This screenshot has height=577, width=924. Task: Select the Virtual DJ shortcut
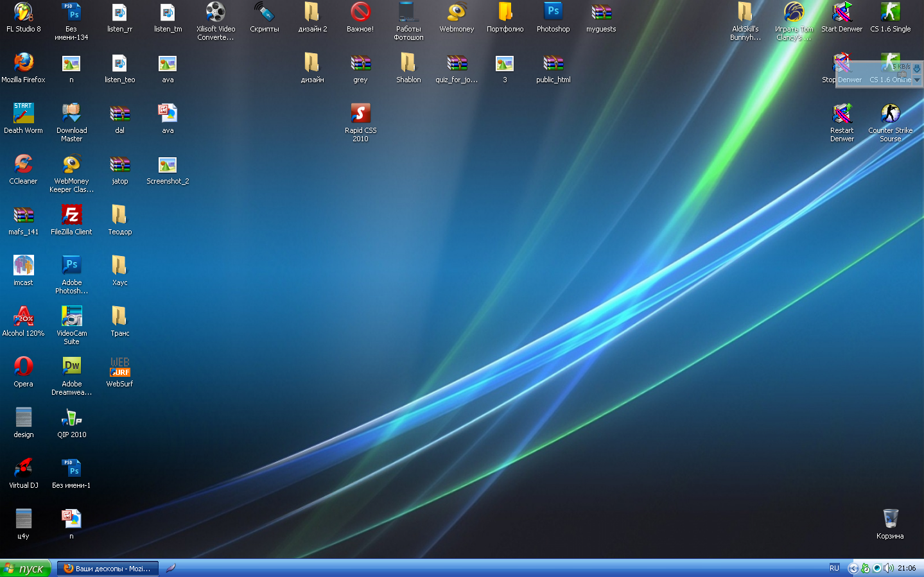click(23, 469)
